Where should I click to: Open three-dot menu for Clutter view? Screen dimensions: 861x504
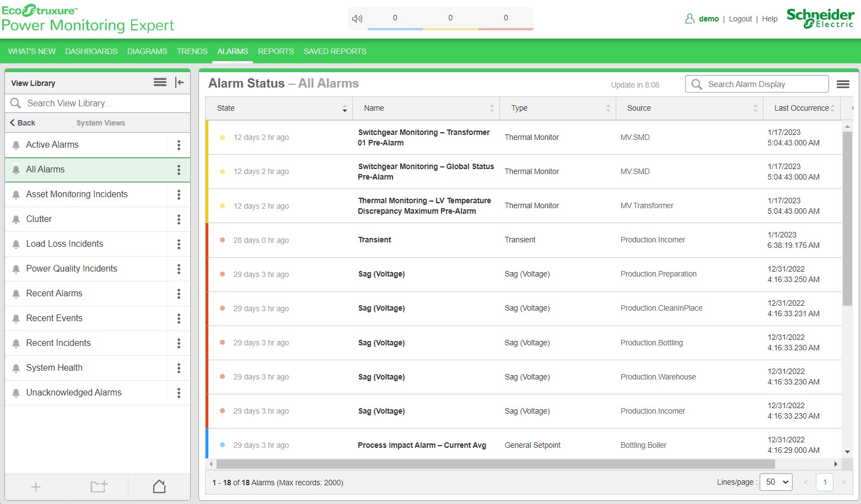(x=179, y=219)
